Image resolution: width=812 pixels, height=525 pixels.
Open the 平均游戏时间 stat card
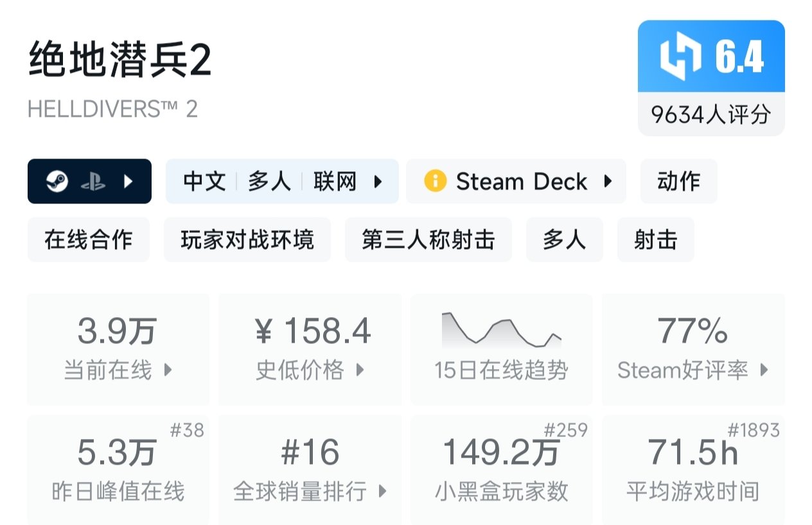[x=693, y=470]
